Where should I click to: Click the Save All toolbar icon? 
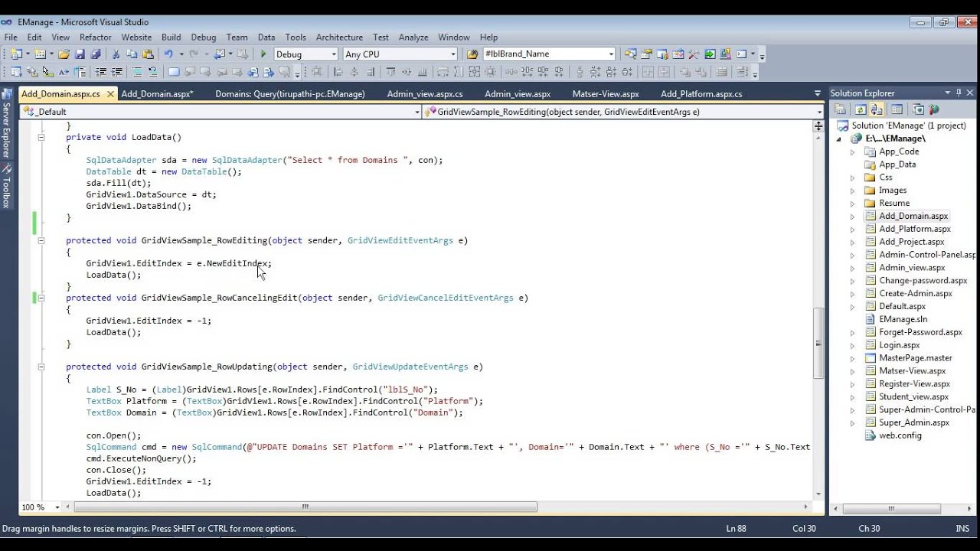[x=96, y=54]
